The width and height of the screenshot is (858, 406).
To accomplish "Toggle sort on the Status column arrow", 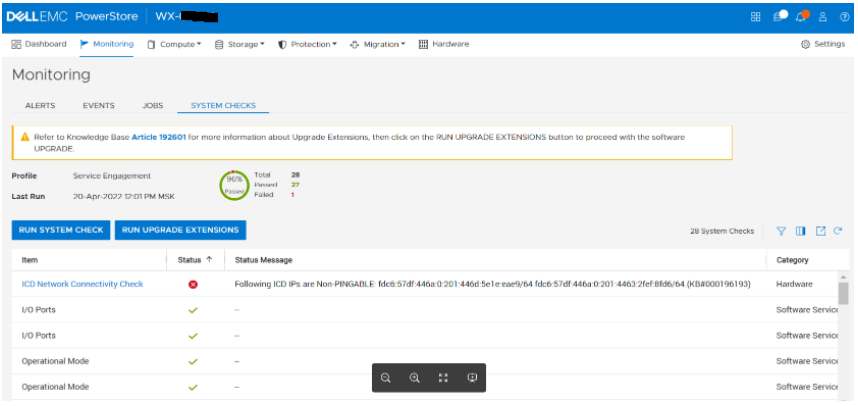I will pyautogui.click(x=209, y=260).
